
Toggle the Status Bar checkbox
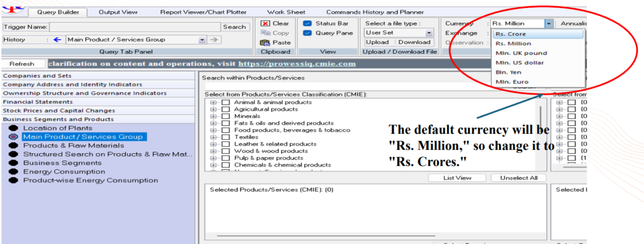[x=308, y=24]
